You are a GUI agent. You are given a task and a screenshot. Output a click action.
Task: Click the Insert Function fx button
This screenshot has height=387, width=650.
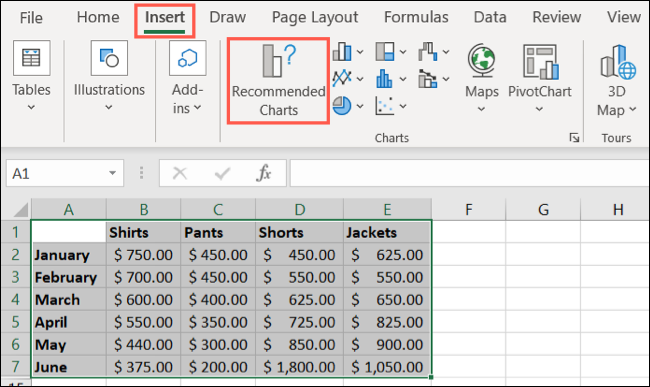[x=264, y=173]
